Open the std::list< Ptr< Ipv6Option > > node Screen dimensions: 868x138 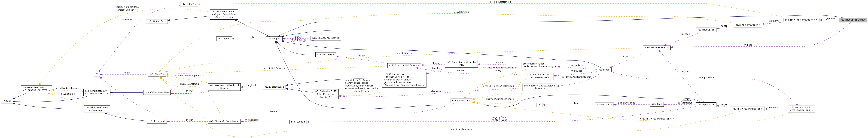(x=801, y=20)
